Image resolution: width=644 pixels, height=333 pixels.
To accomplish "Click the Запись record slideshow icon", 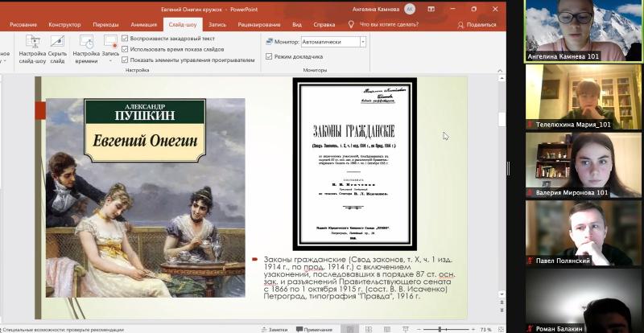I will 110,42.
